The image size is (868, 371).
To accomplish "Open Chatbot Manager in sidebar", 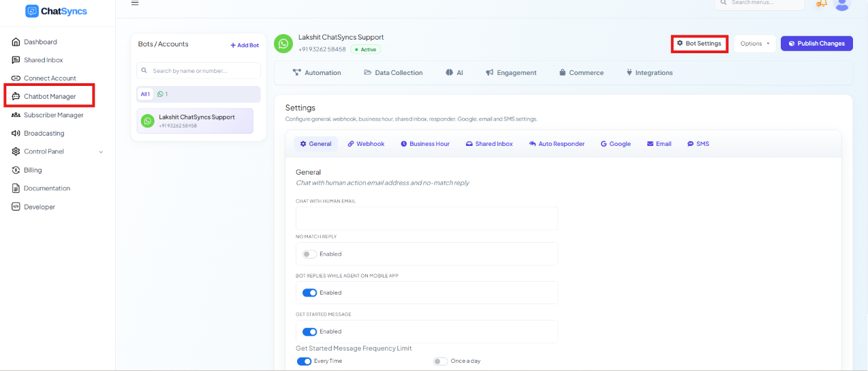I will click(x=50, y=96).
